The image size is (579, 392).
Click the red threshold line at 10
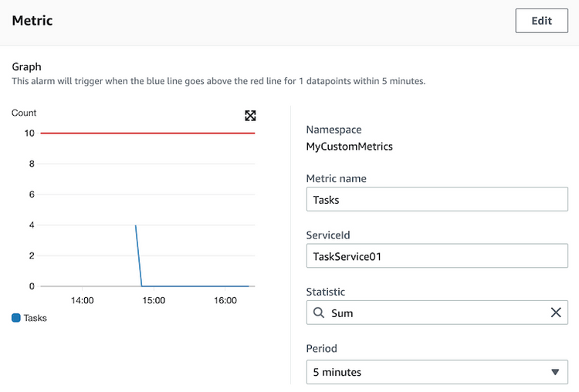tap(147, 133)
